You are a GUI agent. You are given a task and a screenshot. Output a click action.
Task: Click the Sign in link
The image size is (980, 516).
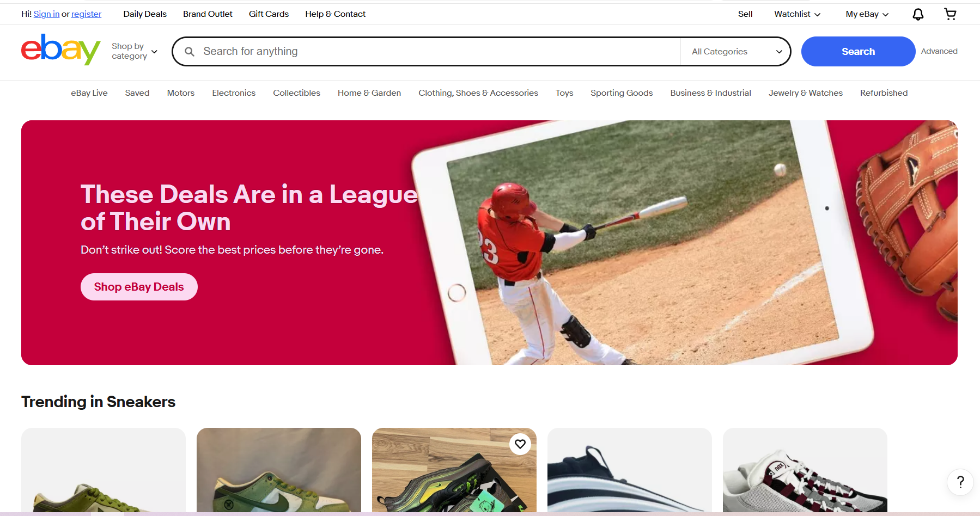46,14
